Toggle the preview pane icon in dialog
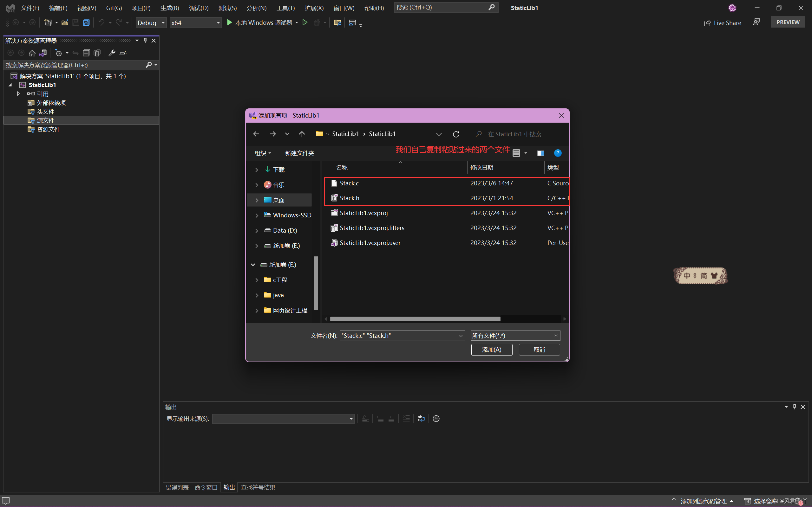The image size is (812, 507). (x=540, y=153)
